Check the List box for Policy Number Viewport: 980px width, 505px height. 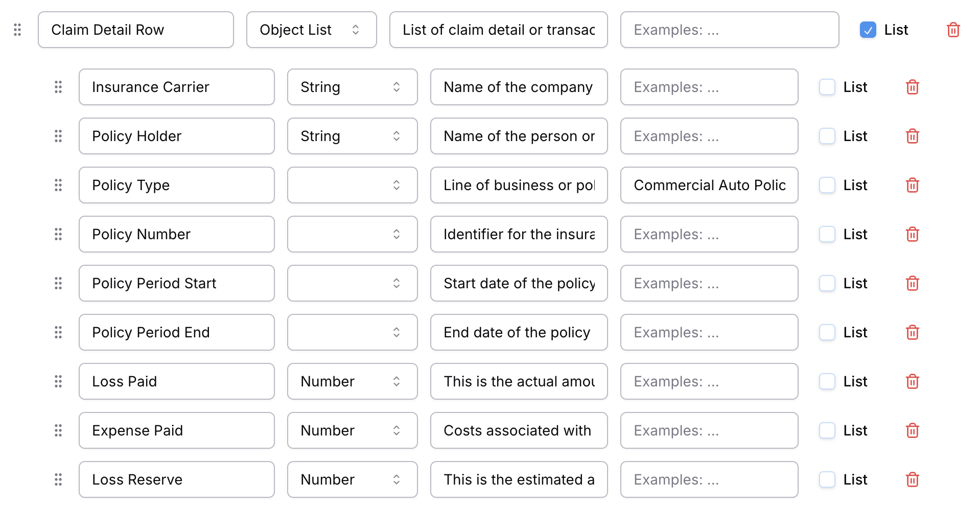(x=827, y=234)
